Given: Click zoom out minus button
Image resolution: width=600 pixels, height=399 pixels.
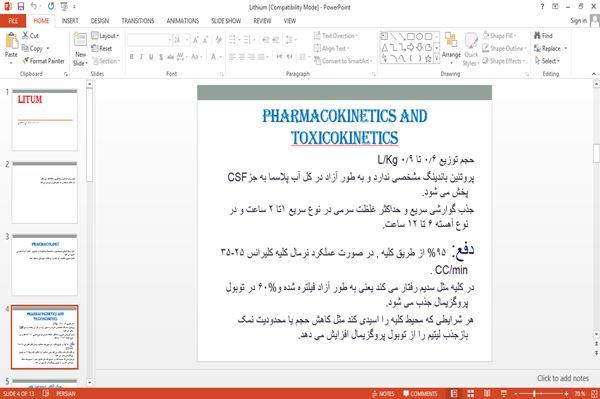Looking at the screenshot, I should pyautogui.click(x=515, y=394).
